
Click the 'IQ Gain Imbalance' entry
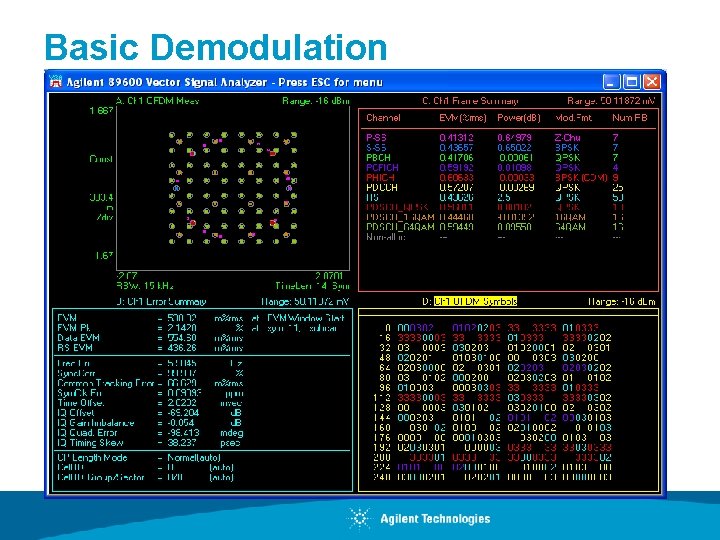[96, 423]
